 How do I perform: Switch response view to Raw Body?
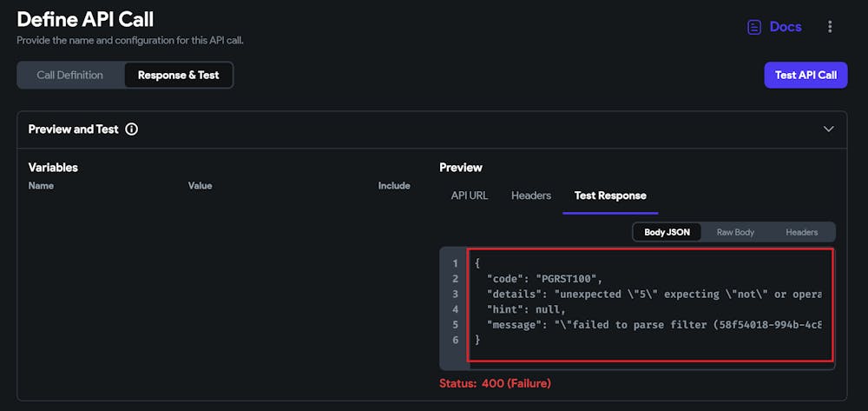click(x=735, y=232)
